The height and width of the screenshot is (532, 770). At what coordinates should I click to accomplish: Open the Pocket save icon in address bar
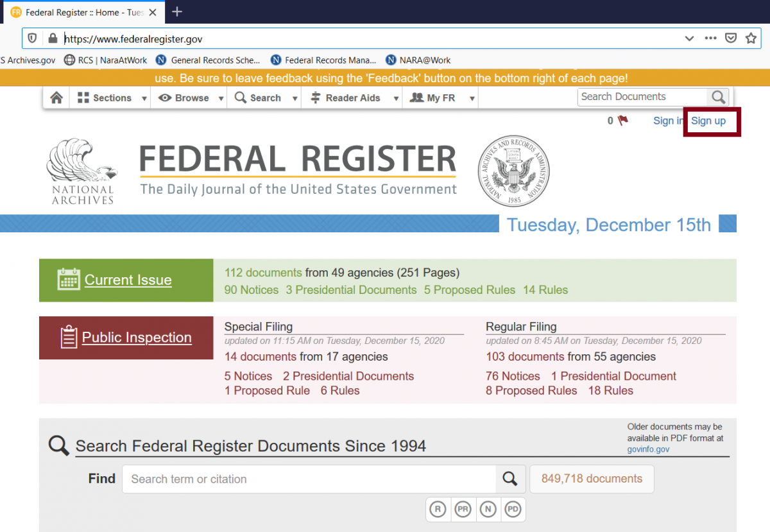point(730,39)
